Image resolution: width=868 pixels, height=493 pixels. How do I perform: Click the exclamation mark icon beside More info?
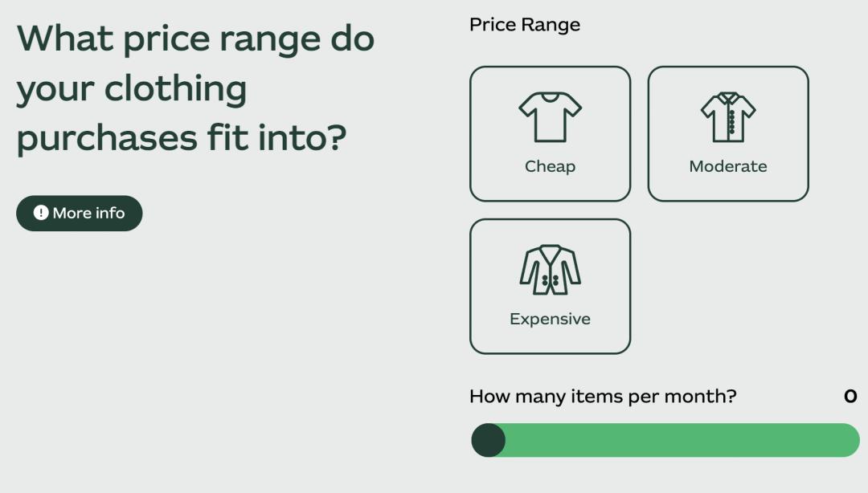point(41,213)
